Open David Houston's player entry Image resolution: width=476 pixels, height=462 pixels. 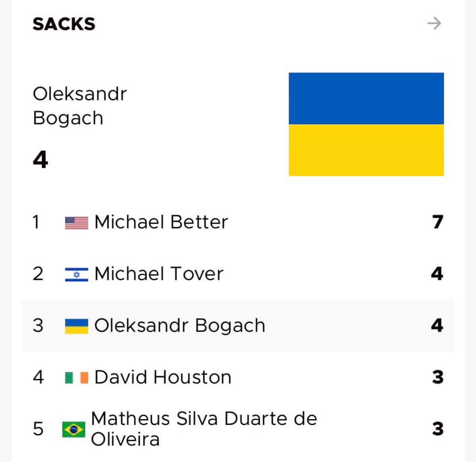pos(163,378)
